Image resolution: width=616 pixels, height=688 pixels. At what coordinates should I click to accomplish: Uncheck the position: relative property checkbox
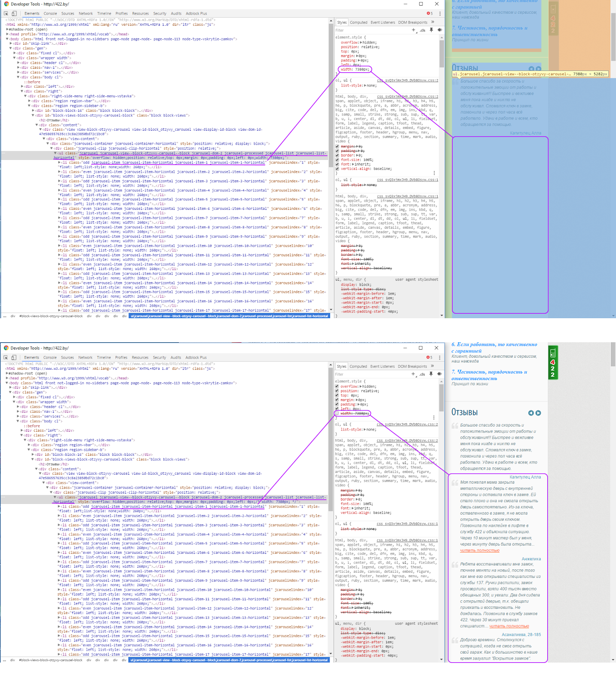tap(337, 391)
